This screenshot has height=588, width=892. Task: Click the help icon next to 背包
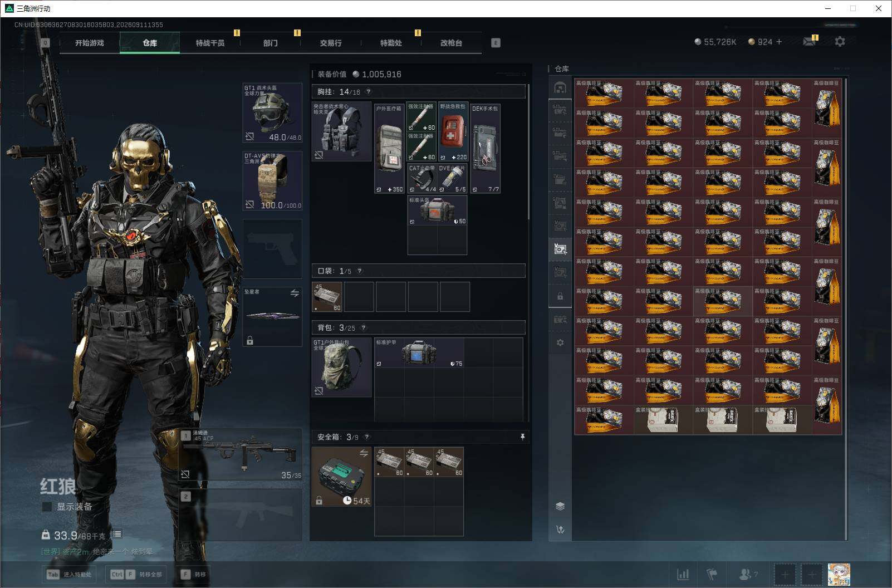pyautogui.click(x=364, y=328)
